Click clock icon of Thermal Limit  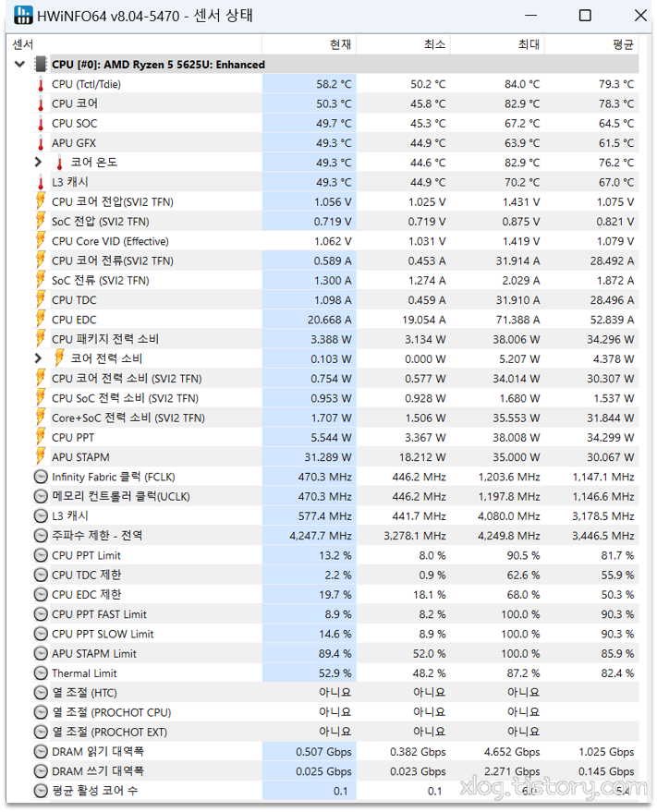click(x=41, y=673)
